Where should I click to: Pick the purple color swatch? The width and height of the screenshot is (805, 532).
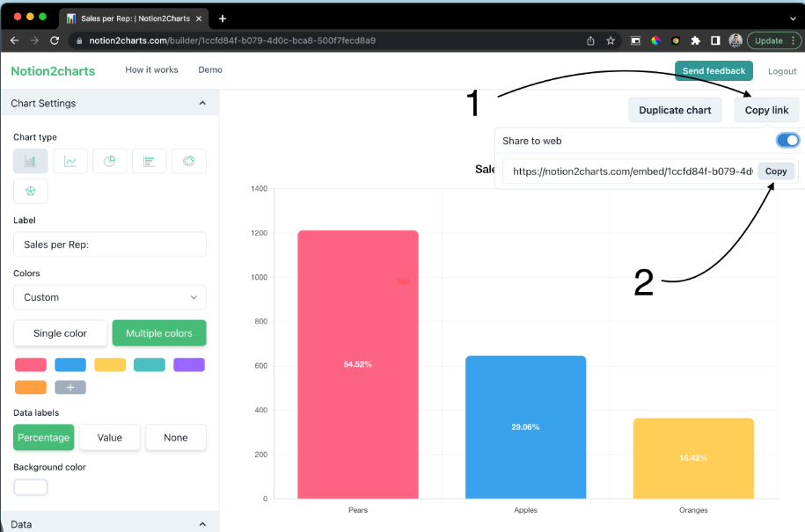[189, 365]
